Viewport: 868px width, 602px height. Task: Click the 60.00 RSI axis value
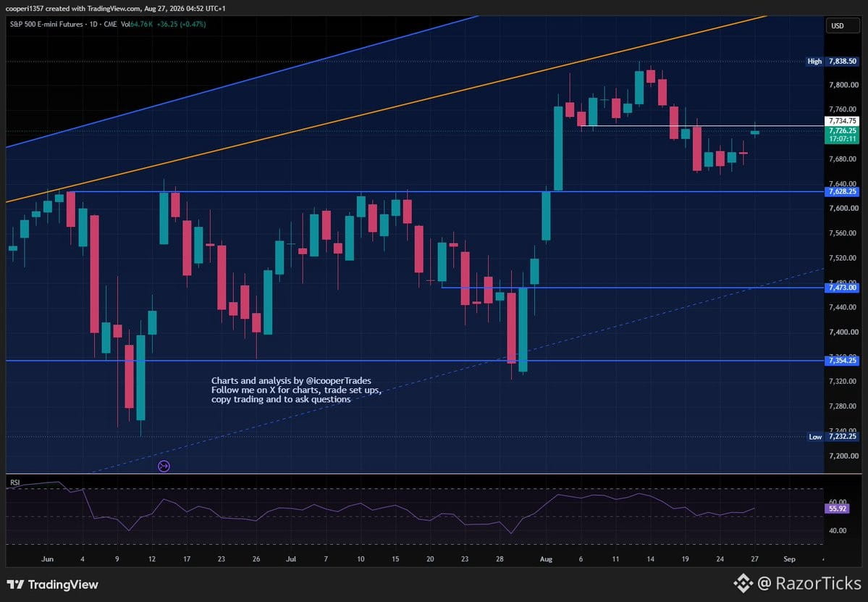click(838, 502)
